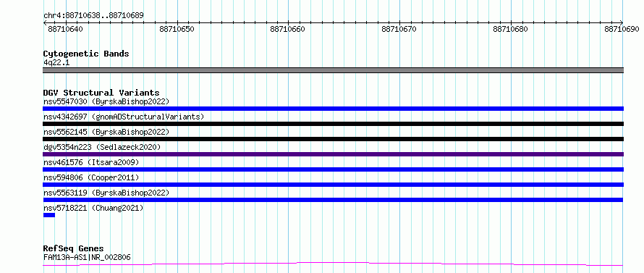The height and width of the screenshot is (273, 644).
Task: Click ruler position 88710670
Action: tap(399, 29)
